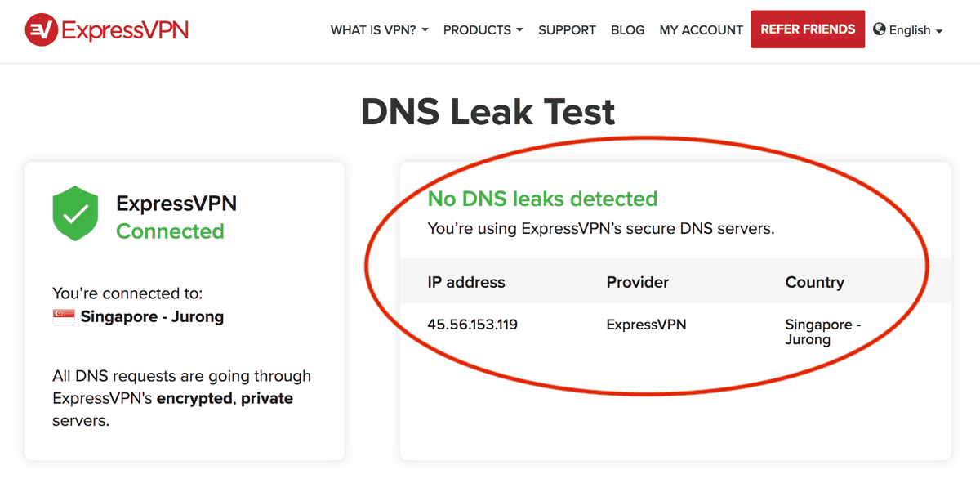Image resolution: width=980 pixels, height=488 pixels.
Task: Go to the BLOG page
Action: tap(627, 30)
